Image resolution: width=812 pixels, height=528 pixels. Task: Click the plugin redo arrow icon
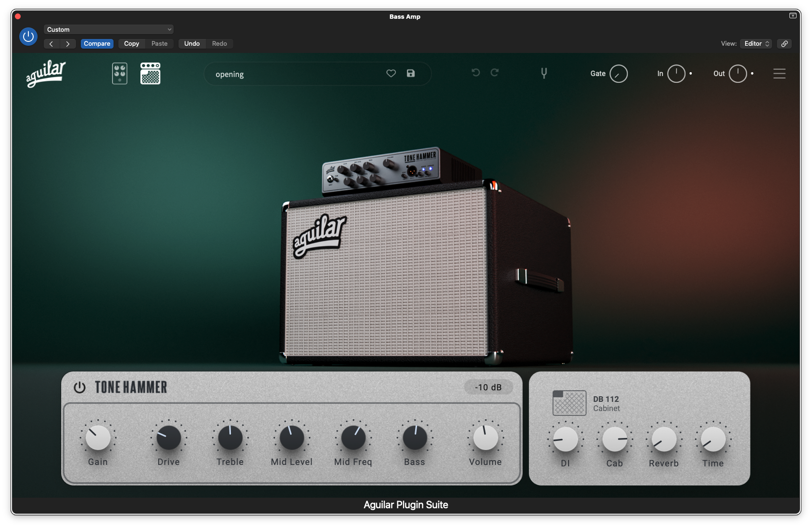tap(495, 73)
